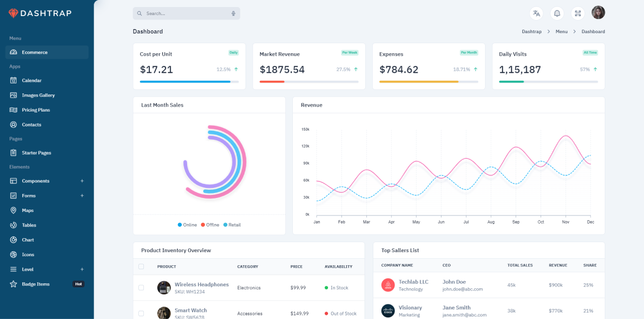This screenshot has height=319, width=644.
Task: Click the notifications bell icon
Action: tap(557, 13)
